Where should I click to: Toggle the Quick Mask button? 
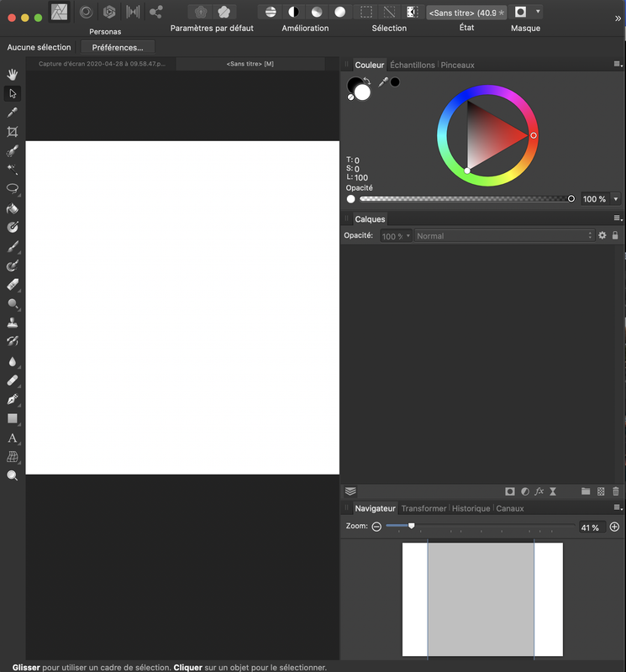point(520,12)
